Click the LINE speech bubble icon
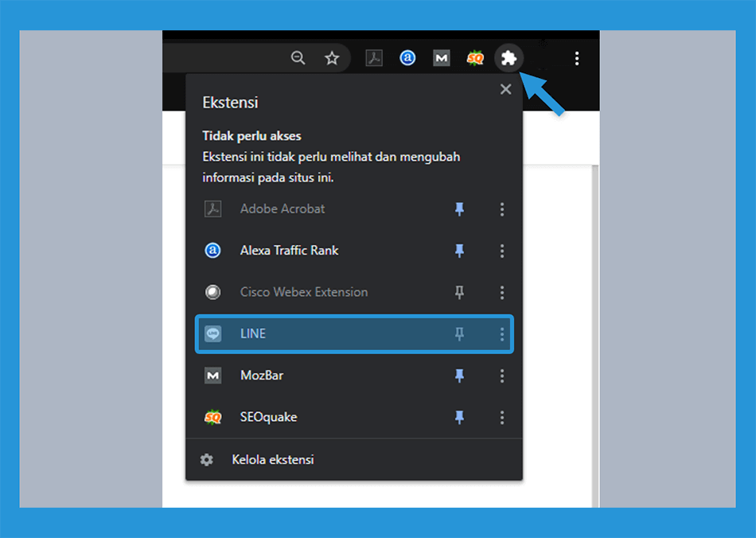The width and height of the screenshot is (756, 538). tap(212, 333)
